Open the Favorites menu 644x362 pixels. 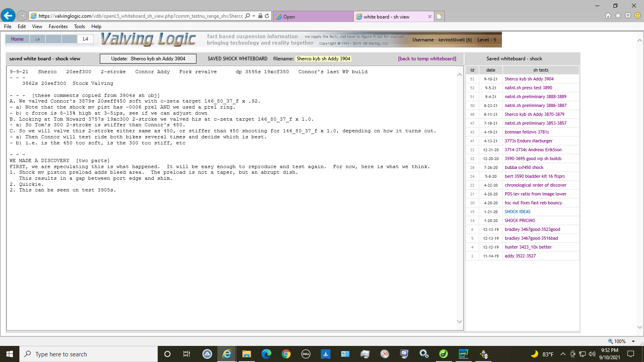click(58, 27)
